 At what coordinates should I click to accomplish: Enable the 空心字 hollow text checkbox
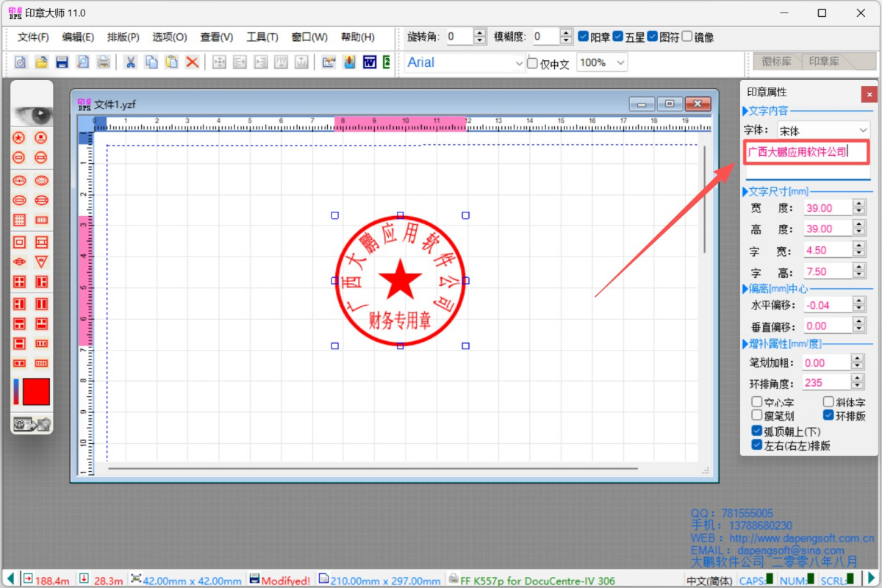[x=756, y=402]
